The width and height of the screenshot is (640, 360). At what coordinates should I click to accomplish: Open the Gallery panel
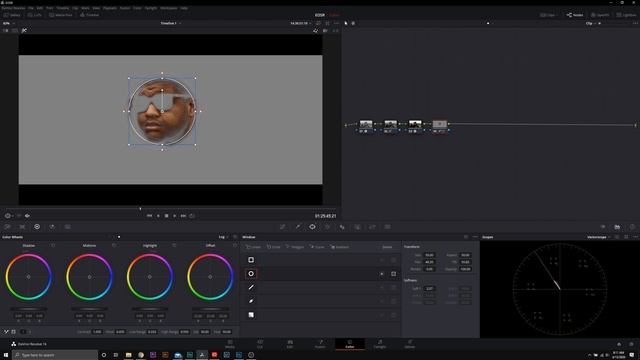pos(12,15)
